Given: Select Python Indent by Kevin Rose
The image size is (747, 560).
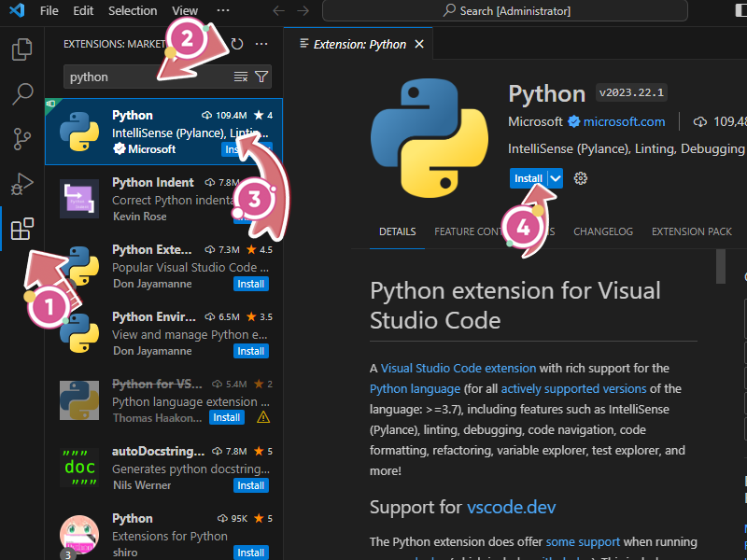Looking at the screenshot, I should pyautogui.click(x=164, y=199).
